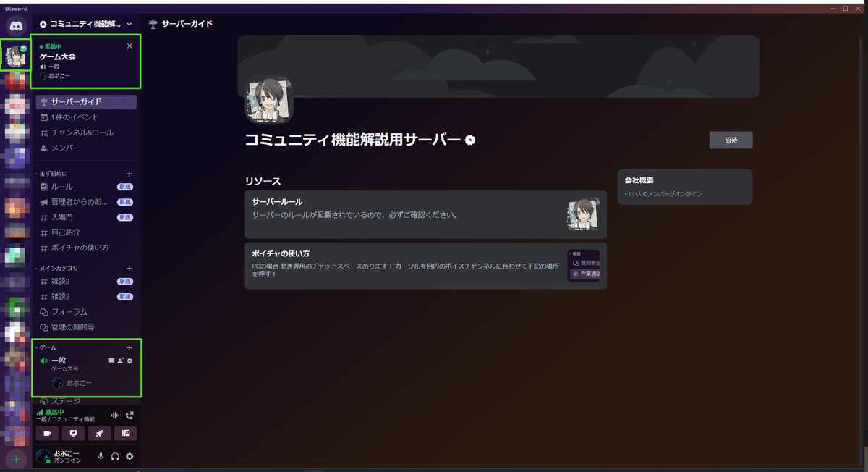Image resolution: width=868 pixels, height=472 pixels.
Task: Click the リソース section heading
Action: pos(263,181)
